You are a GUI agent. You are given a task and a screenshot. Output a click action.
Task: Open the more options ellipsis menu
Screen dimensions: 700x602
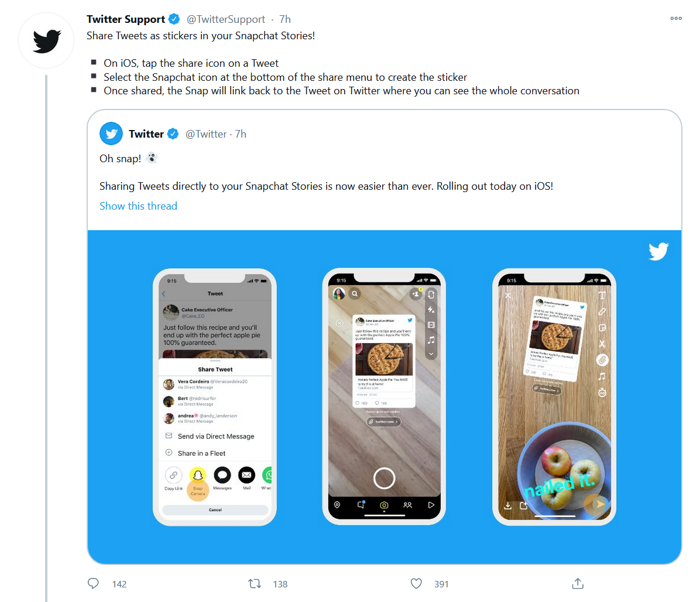click(x=676, y=19)
